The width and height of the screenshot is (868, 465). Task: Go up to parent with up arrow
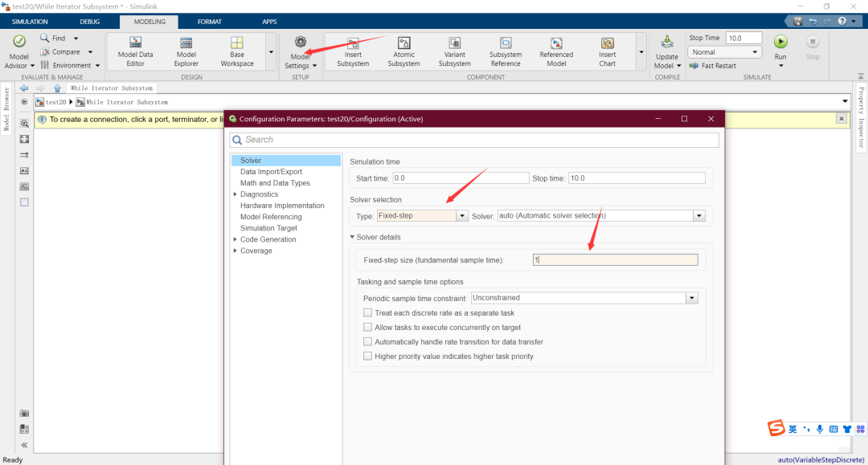pyautogui.click(x=57, y=88)
